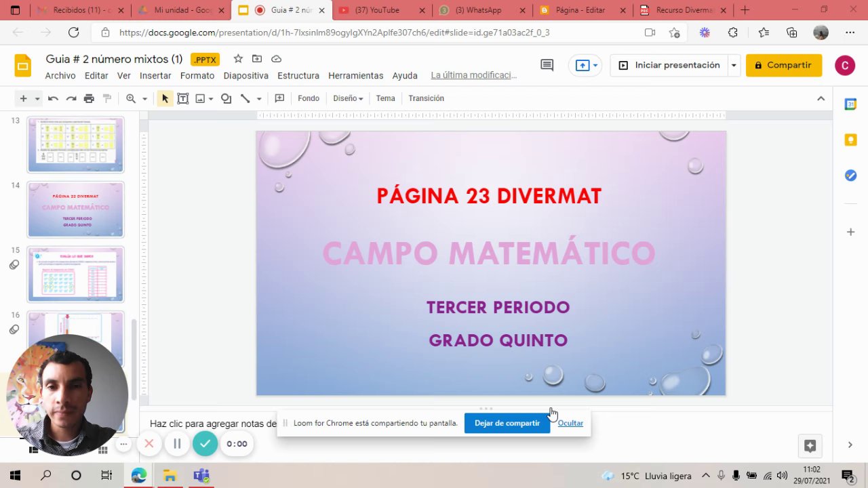The width and height of the screenshot is (868, 488).
Task: Open File Explorer from taskbar
Action: pos(170,476)
